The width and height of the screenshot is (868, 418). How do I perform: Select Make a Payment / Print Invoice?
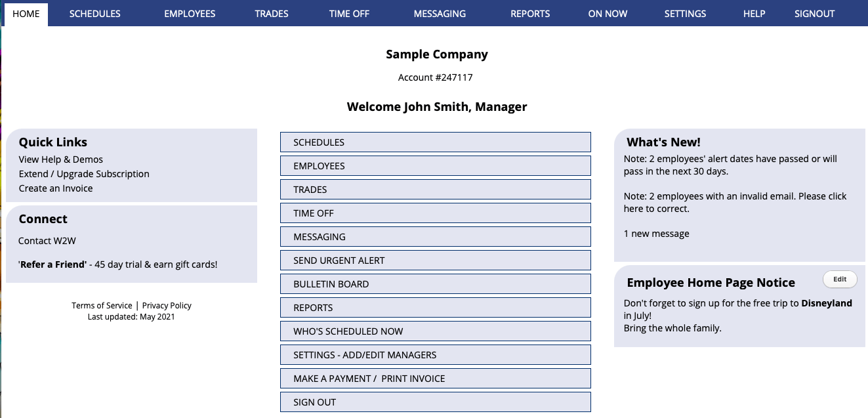[435, 379]
